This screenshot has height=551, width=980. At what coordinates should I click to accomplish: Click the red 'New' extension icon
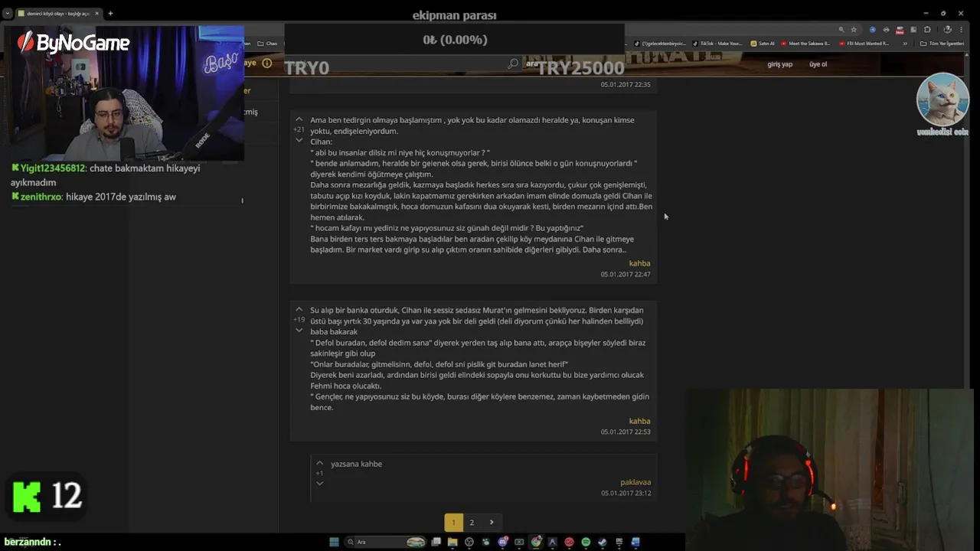point(900,30)
